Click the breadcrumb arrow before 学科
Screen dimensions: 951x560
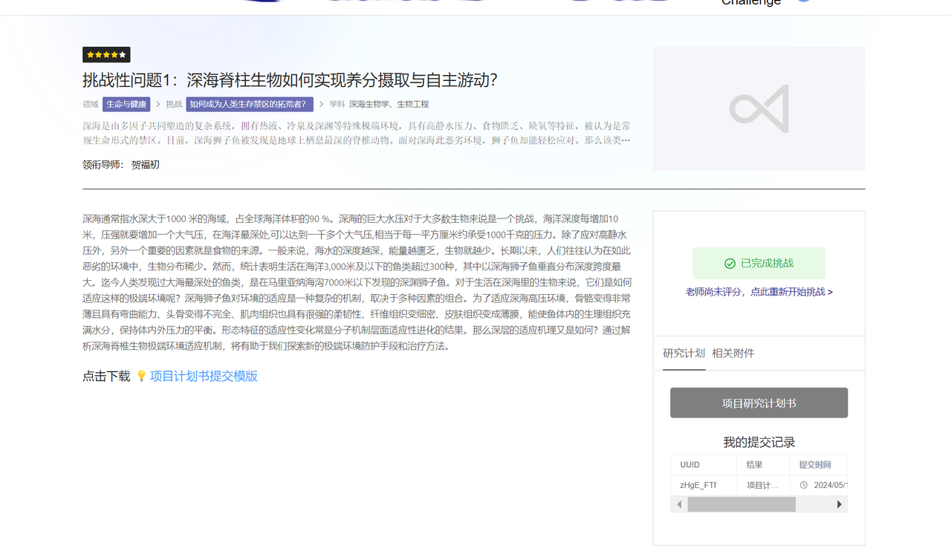point(322,105)
